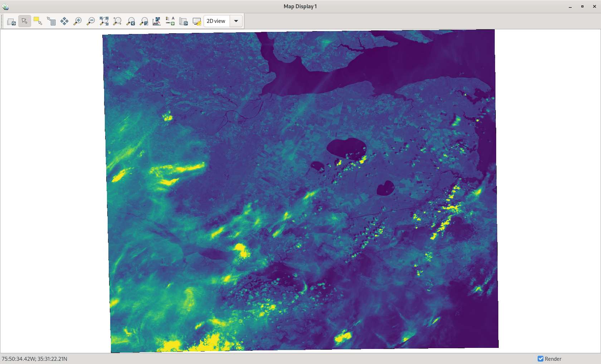Screen dimensions: 601x364
Task: Click the 2D view combo box text
Action: point(216,21)
